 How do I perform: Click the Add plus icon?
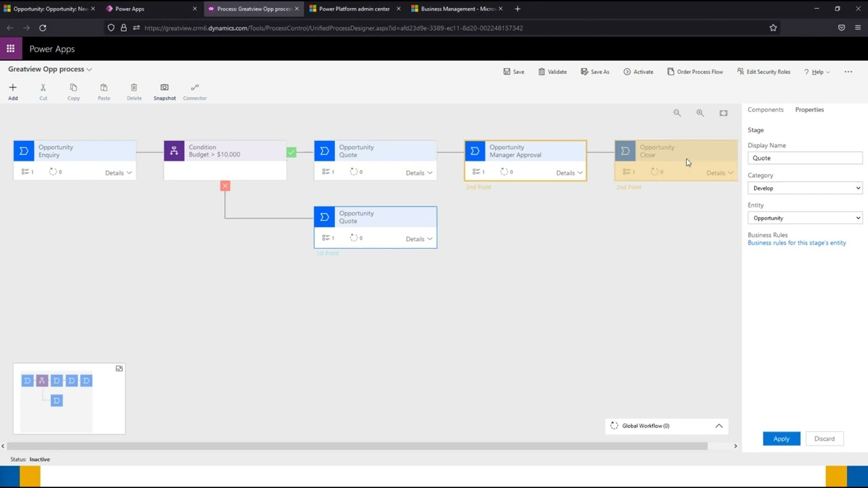13,88
